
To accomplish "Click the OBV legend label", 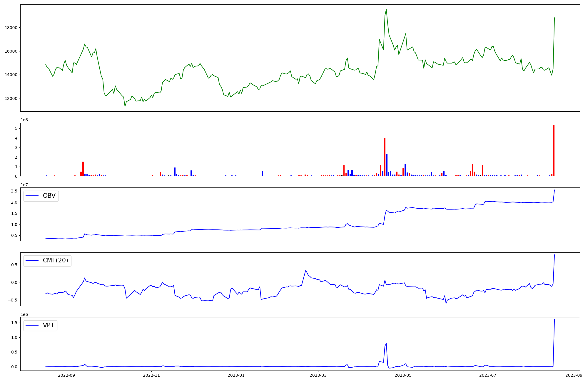I will pyautogui.click(x=49, y=196).
